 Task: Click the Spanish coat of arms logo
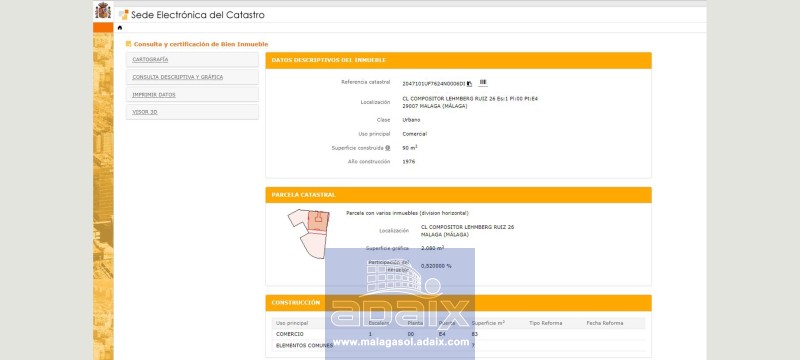click(x=103, y=10)
